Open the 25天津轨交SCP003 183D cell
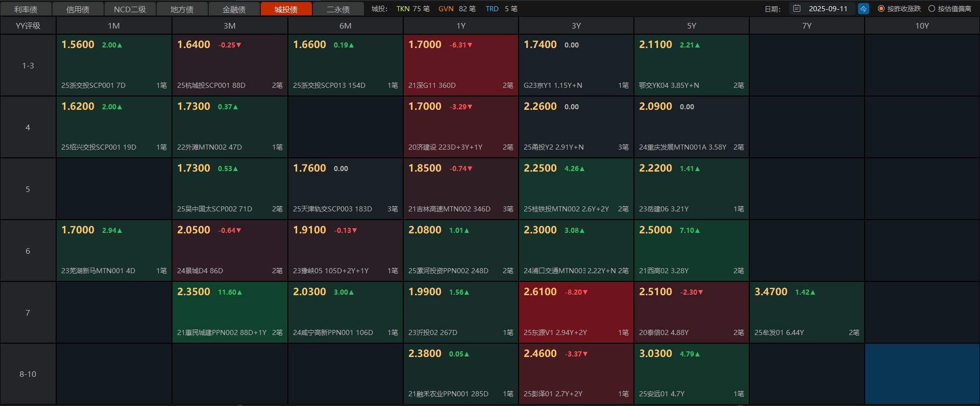Screen dimensions: 980x406 click(x=346, y=189)
